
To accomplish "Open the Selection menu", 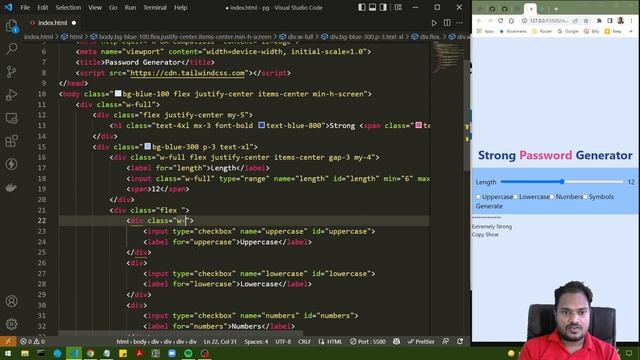I will [68, 7].
